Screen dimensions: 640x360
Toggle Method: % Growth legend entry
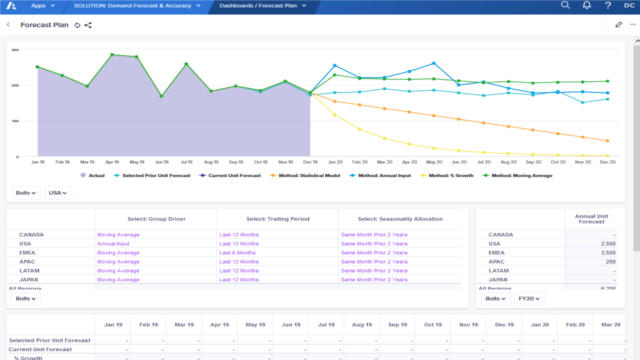[447, 176]
